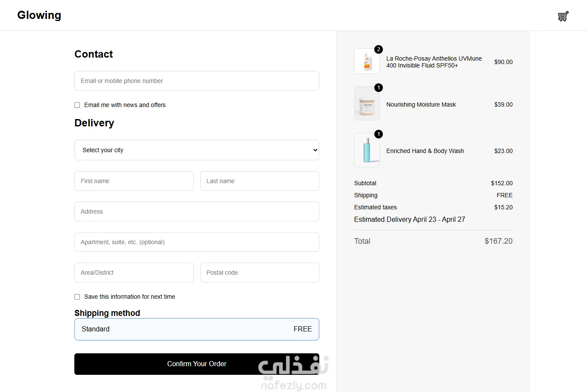Screen dimensions: 587x392
Task: Click quantity badge on La Roche-Posay item
Action: (379, 49)
